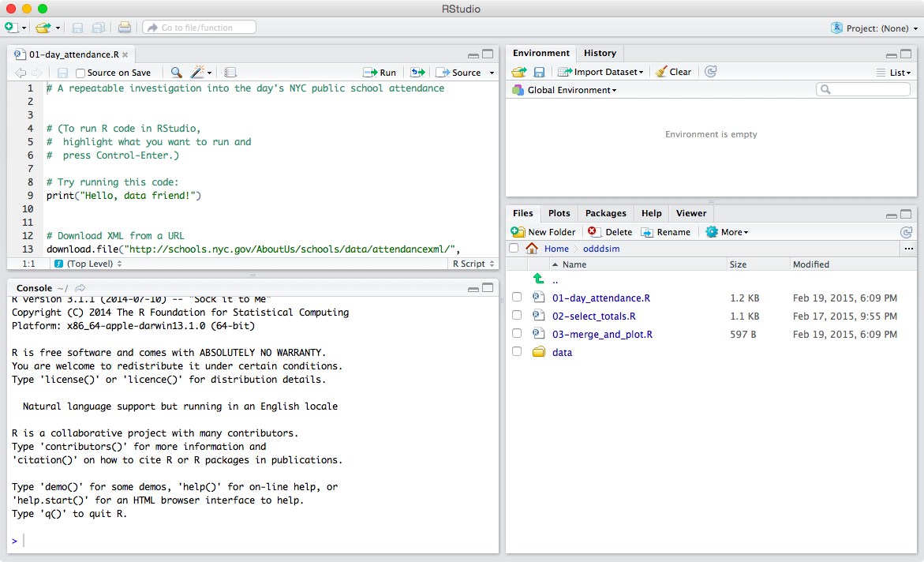Expand the recent files dropdown arrow
924x562 pixels.
coord(58,28)
